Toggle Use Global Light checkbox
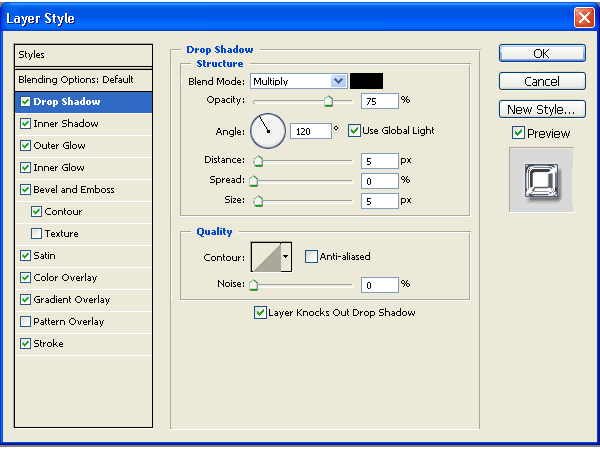 [354, 130]
